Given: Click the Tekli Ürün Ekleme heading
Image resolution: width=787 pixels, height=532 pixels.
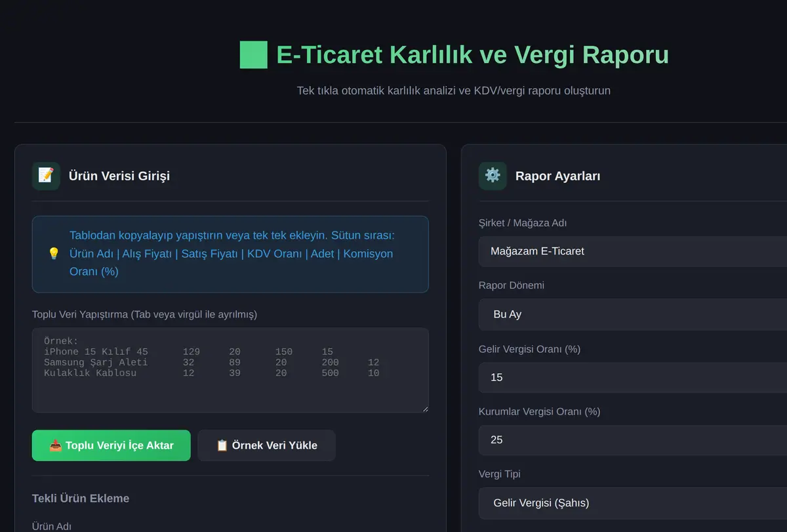Looking at the screenshot, I should (x=81, y=499).
